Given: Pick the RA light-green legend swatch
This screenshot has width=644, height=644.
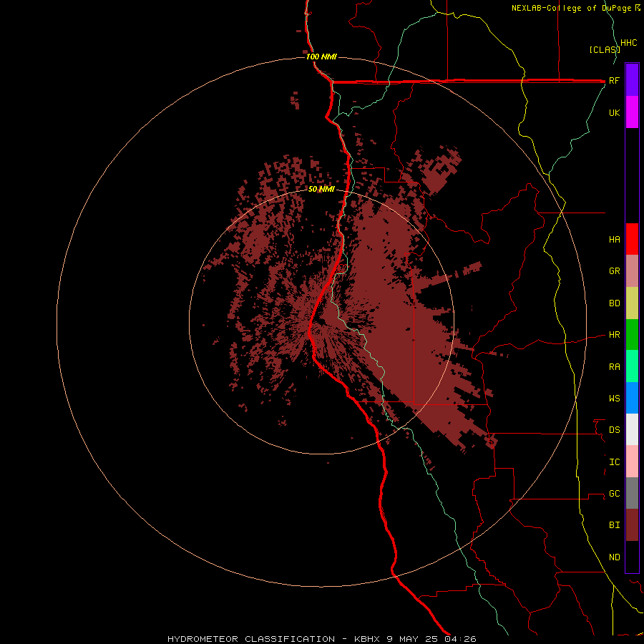Looking at the screenshot, I should (x=632, y=366).
